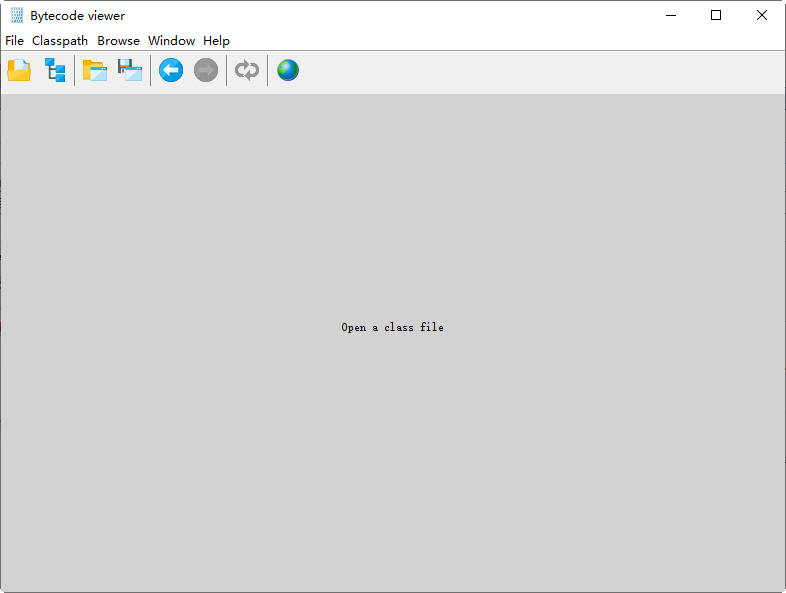The width and height of the screenshot is (786, 593).
Task: Open the Window menu
Action: [x=171, y=41]
